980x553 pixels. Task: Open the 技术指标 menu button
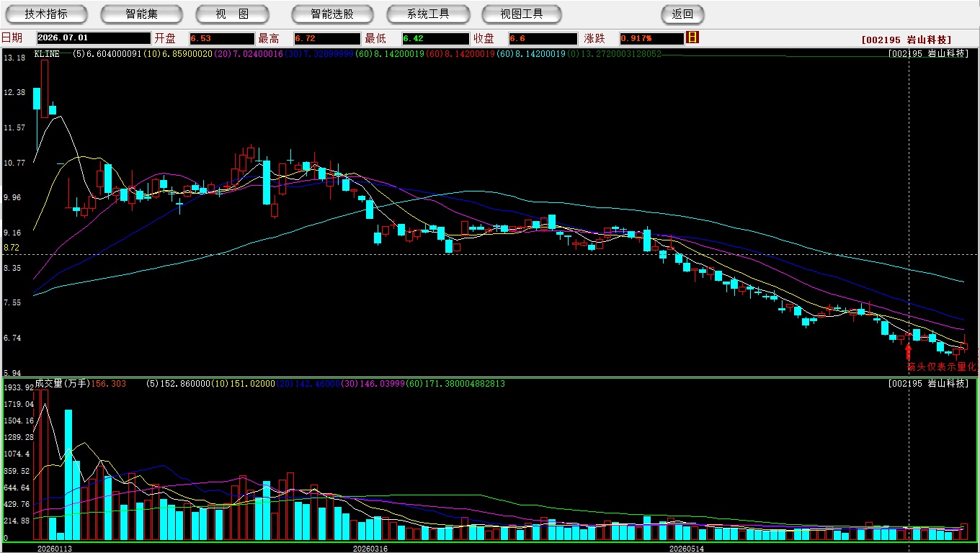46,14
